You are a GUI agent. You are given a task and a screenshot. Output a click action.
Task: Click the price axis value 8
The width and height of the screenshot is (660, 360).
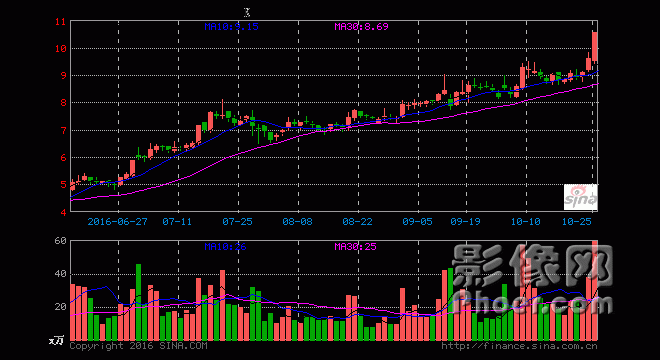coord(64,103)
